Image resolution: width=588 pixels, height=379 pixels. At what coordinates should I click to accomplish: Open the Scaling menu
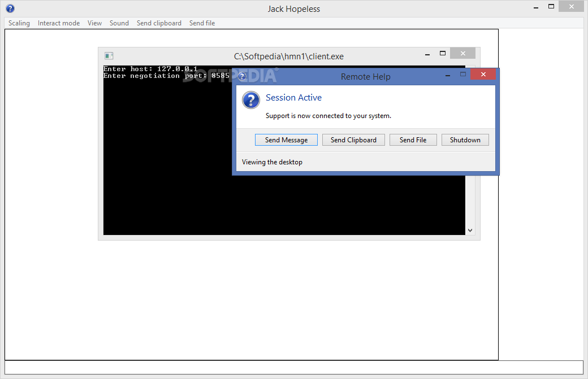19,23
